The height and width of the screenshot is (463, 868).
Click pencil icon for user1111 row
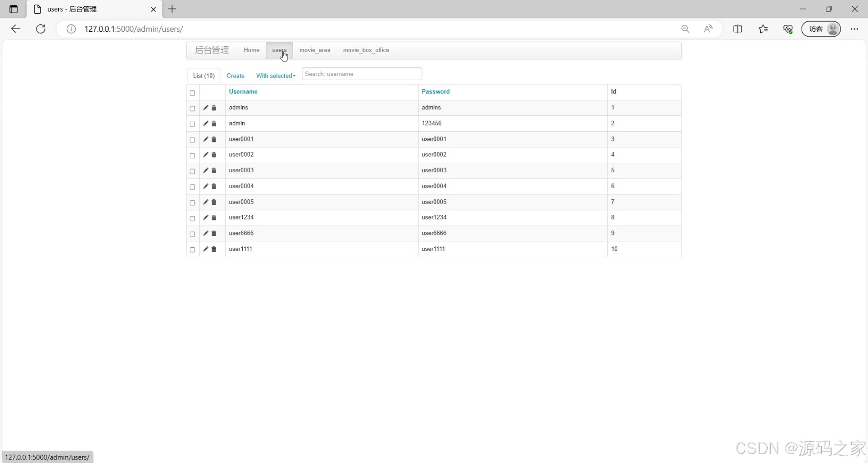205,249
